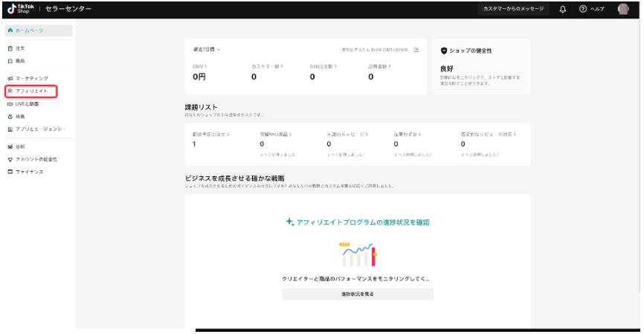Click the marketing megaphone icon
The height and width of the screenshot is (334, 644).
[10, 78]
